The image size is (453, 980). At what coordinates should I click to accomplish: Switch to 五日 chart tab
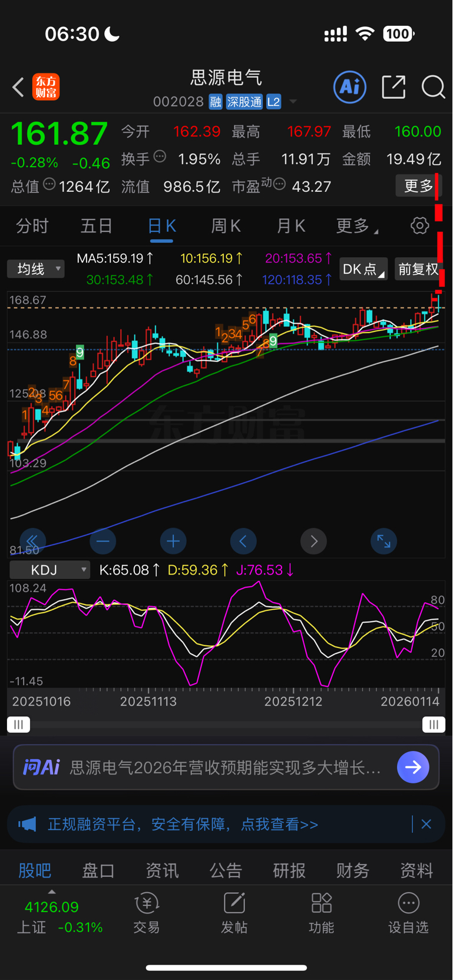point(97,225)
